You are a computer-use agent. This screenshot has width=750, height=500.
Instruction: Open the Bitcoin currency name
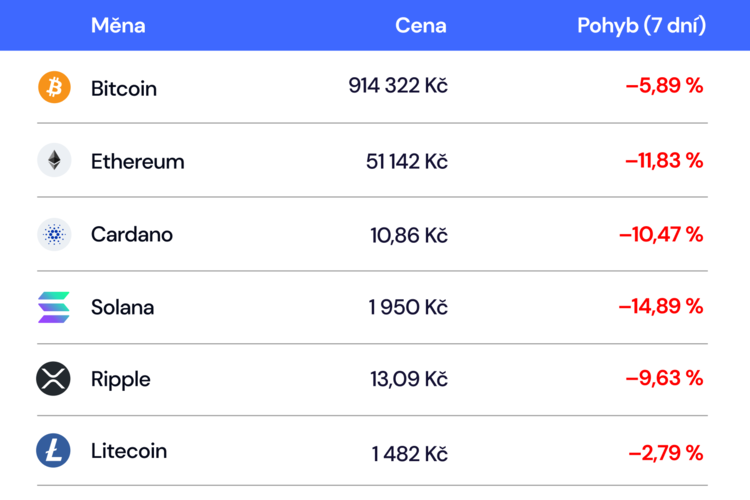point(124,89)
